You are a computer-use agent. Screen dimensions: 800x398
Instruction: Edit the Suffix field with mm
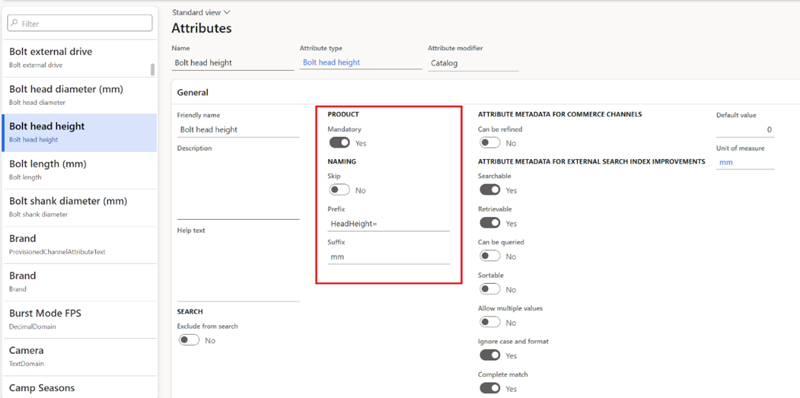click(389, 257)
